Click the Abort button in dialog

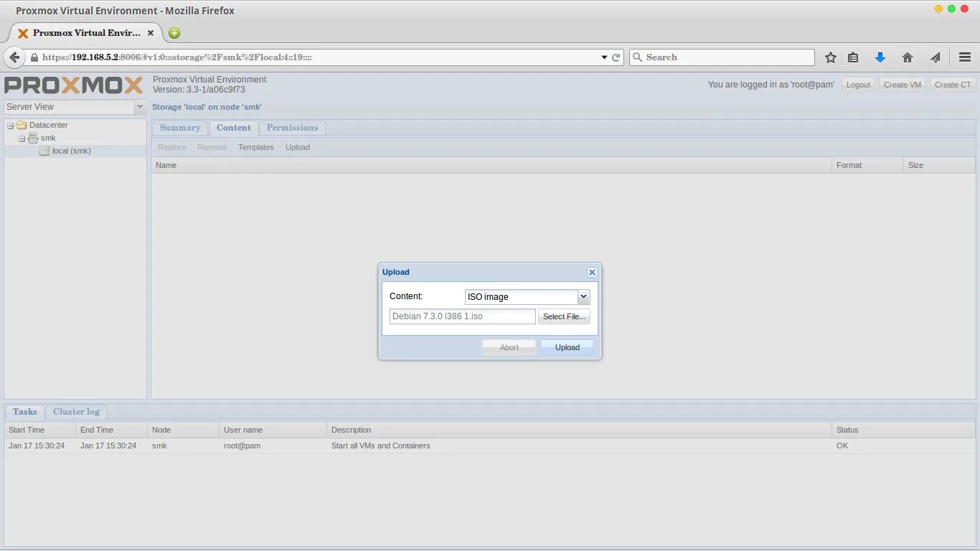[509, 347]
